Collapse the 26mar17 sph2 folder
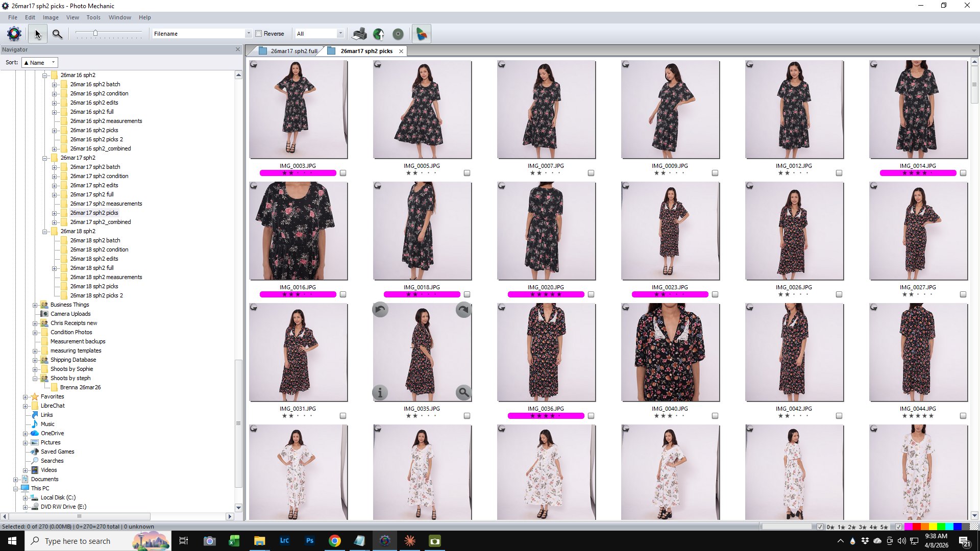980x551 pixels. click(x=45, y=158)
